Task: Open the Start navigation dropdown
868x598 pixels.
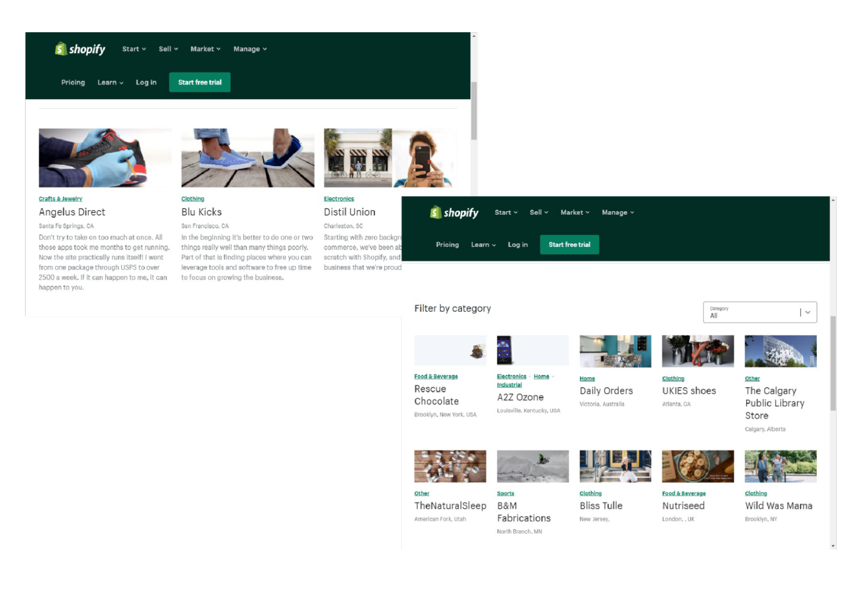Action: [x=505, y=212]
